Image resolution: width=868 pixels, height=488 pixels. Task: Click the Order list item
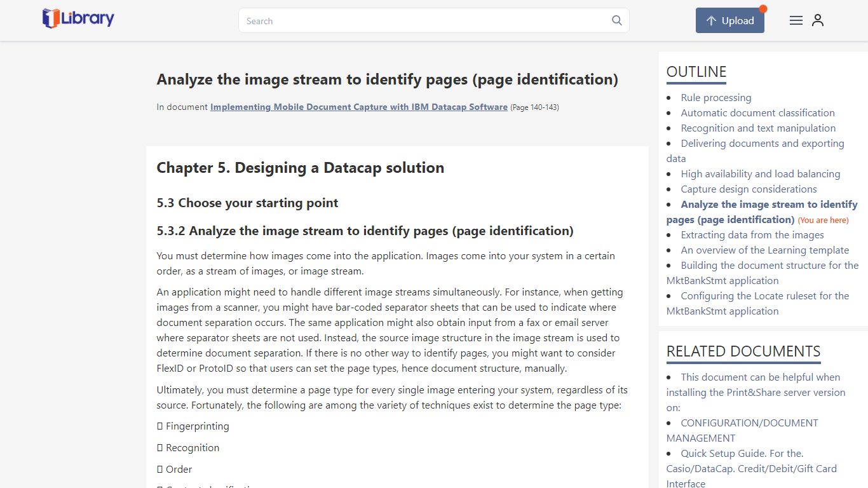pyautogui.click(x=175, y=470)
